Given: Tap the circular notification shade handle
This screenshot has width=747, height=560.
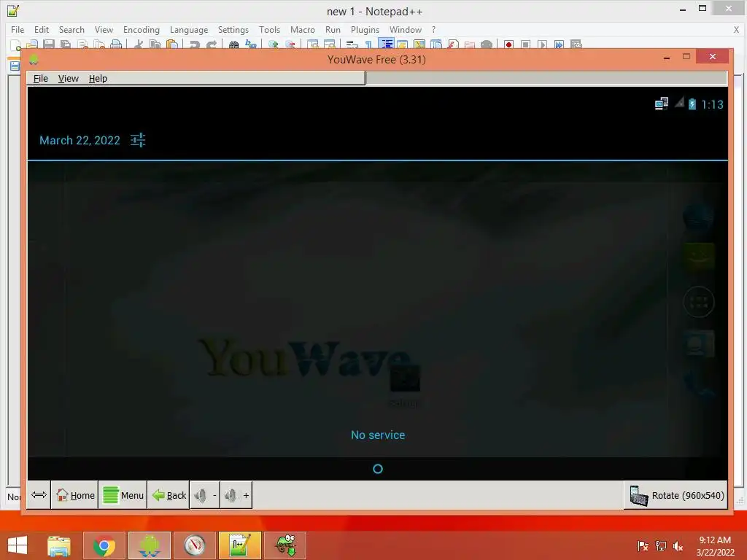Looking at the screenshot, I should (378, 469).
